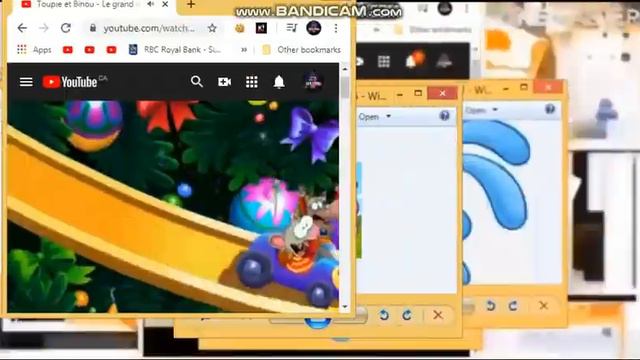Image resolution: width=640 pixels, height=360 pixels.
Task: Delete image in middle photo viewer
Action: [438, 315]
